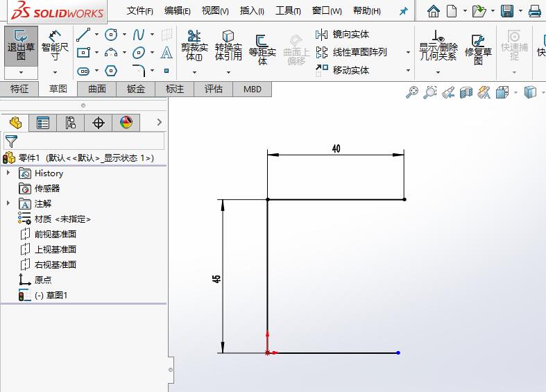
Task: Open Line tool dropdown arrow
Action: click(96, 35)
